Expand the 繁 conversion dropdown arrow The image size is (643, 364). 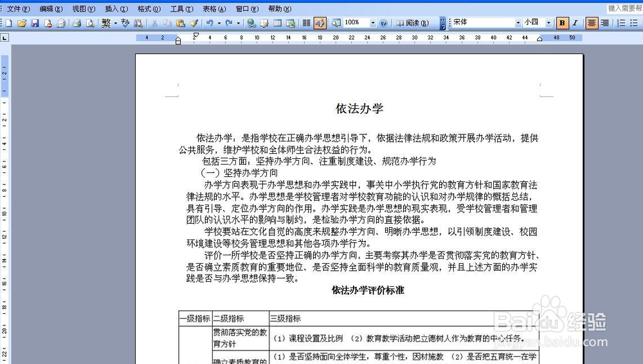click(x=115, y=23)
